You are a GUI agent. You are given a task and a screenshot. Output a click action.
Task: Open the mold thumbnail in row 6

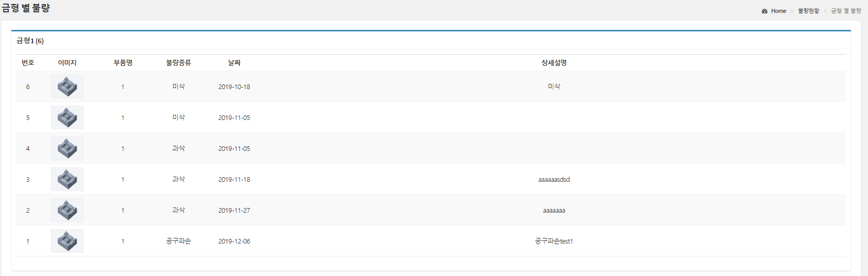(67, 87)
